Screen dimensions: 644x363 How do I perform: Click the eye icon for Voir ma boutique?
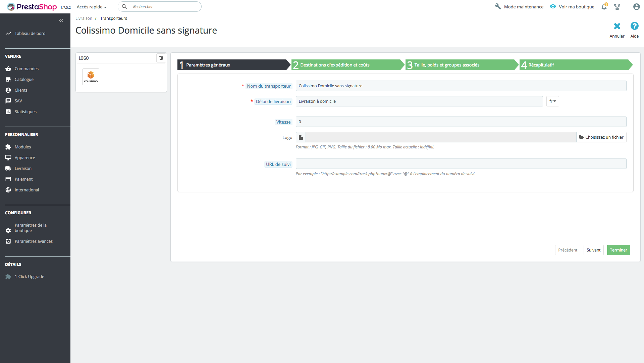pos(553,7)
